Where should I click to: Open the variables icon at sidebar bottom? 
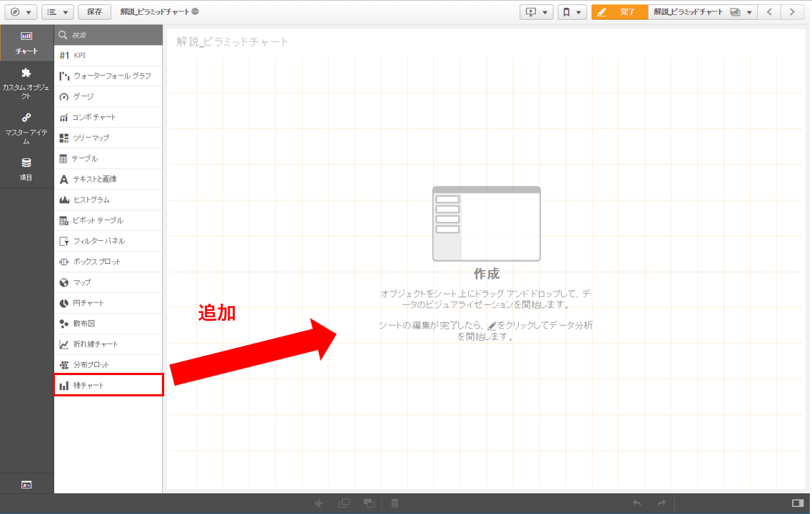click(x=26, y=485)
